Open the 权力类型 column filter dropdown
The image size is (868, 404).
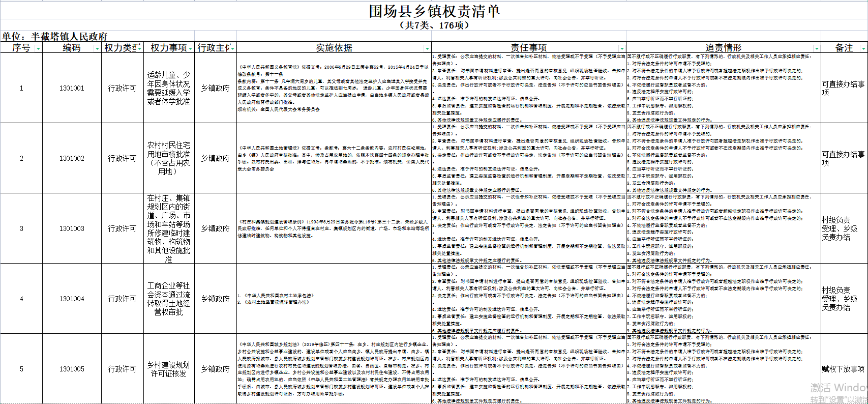[x=139, y=48]
